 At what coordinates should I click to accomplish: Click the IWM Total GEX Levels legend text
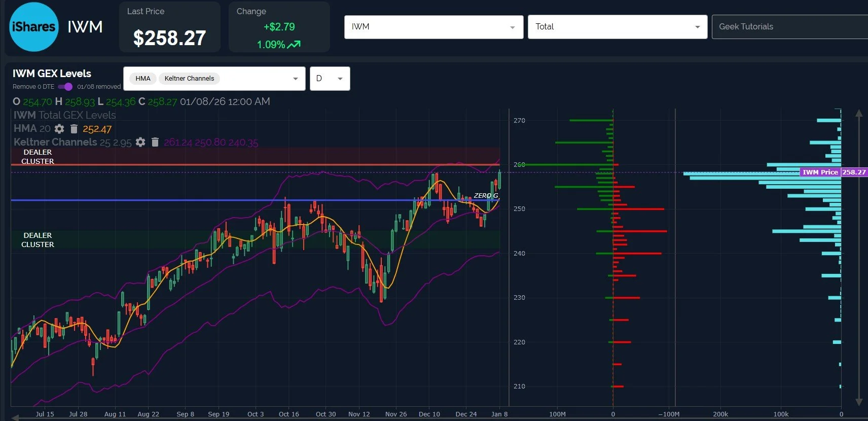65,115
